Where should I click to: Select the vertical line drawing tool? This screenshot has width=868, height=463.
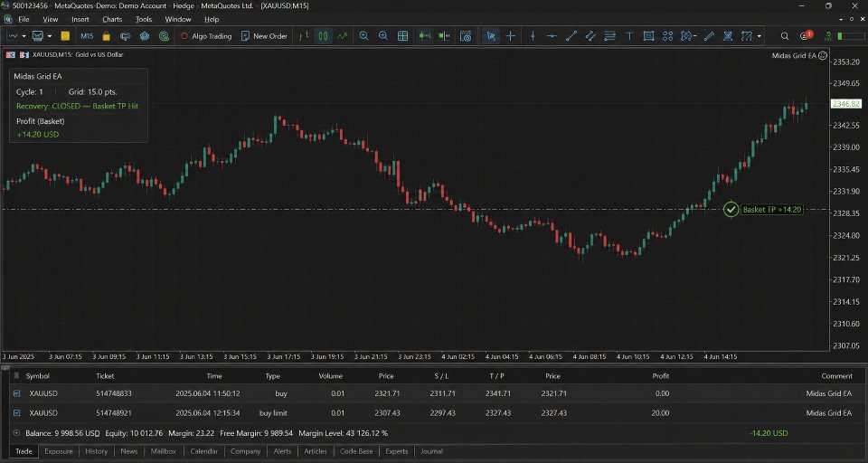click(533, 36)
